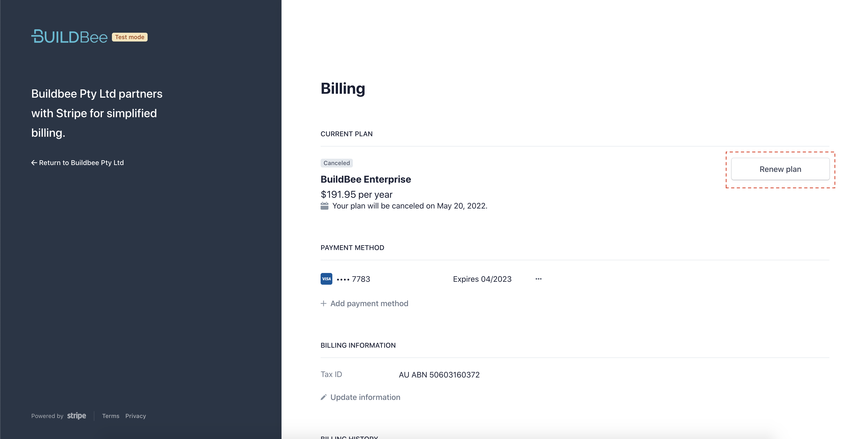The image size is (868, 439).
Task: Click the $191.95 per year price
Action: tap(357, 195)
